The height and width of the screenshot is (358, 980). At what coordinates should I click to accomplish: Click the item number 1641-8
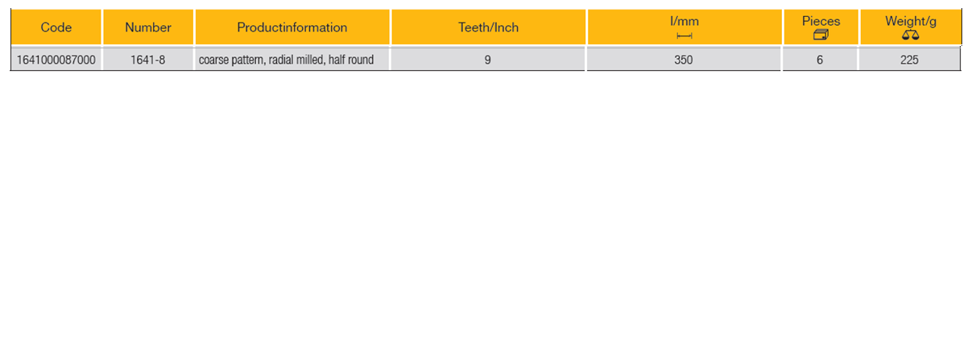pos(148,60)
